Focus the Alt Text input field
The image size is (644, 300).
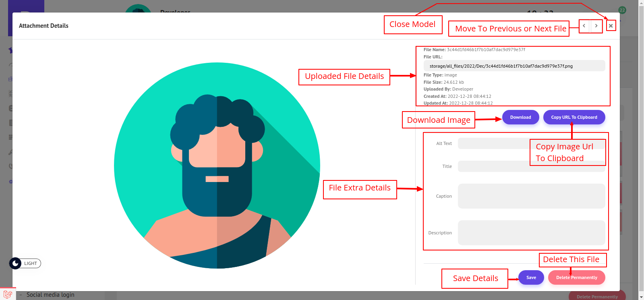(x=493, y=143)
